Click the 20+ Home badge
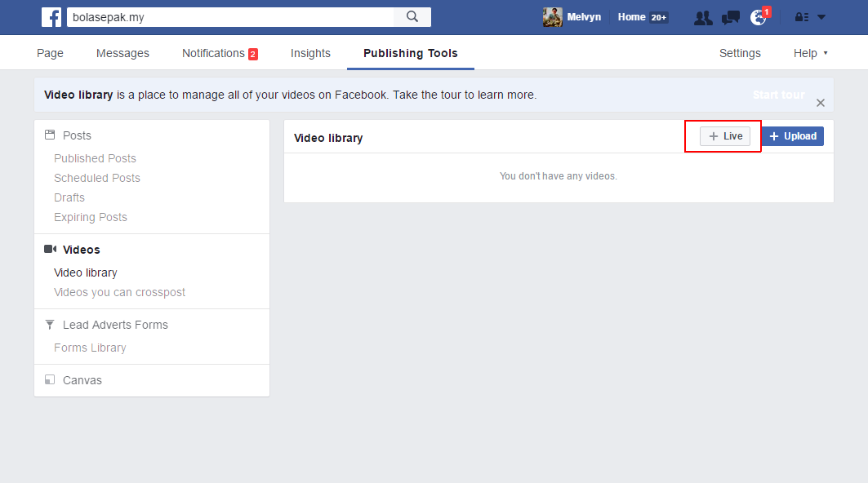The width and height of the screenshot is (868, 483). coord(659,18)
